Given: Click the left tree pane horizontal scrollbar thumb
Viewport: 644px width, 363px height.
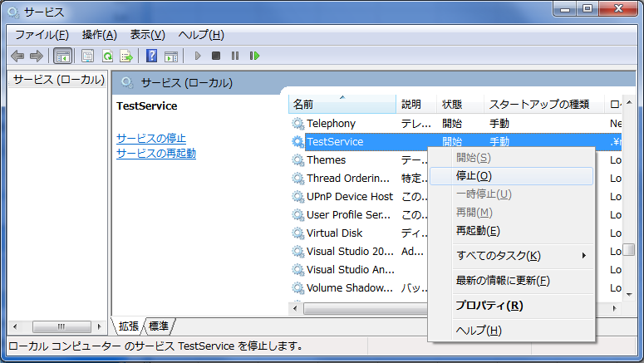Looking at the screenshot, I should click(x=61, y=326).
